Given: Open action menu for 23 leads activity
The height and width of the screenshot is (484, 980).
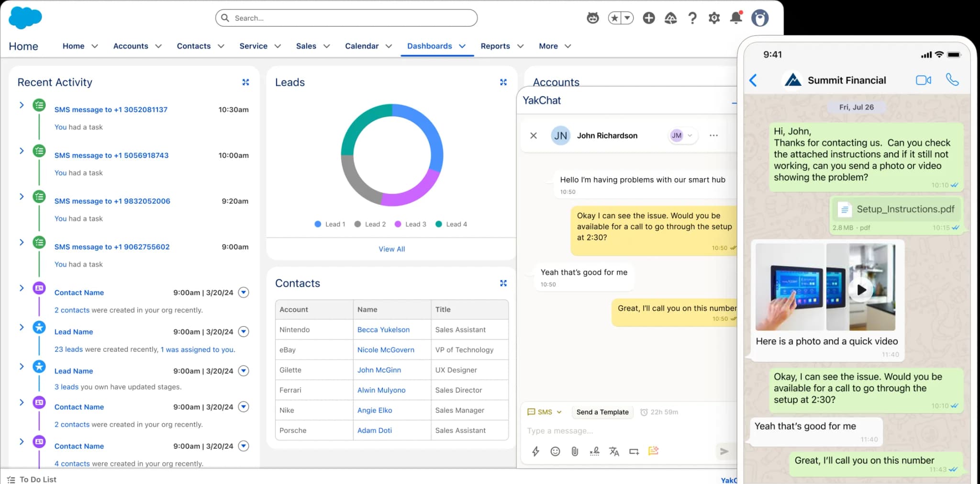Looking at the screenshot, I should click(244, 332).
